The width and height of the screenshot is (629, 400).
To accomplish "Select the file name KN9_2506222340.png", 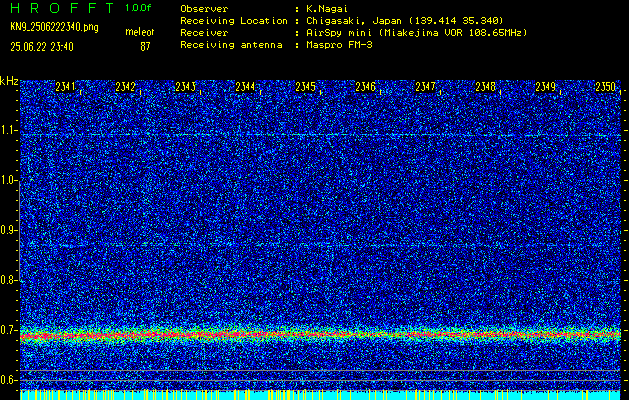I will 55,28.
